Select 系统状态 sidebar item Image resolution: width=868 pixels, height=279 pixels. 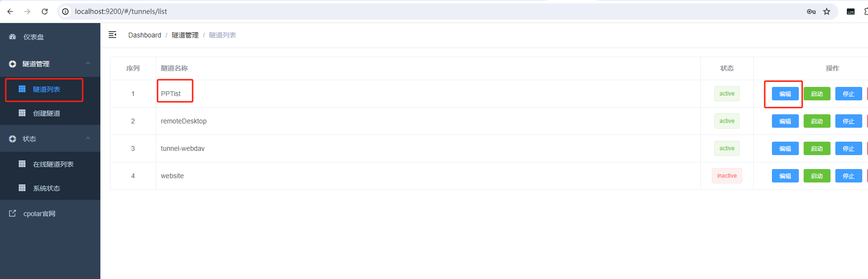pos(47,188)
